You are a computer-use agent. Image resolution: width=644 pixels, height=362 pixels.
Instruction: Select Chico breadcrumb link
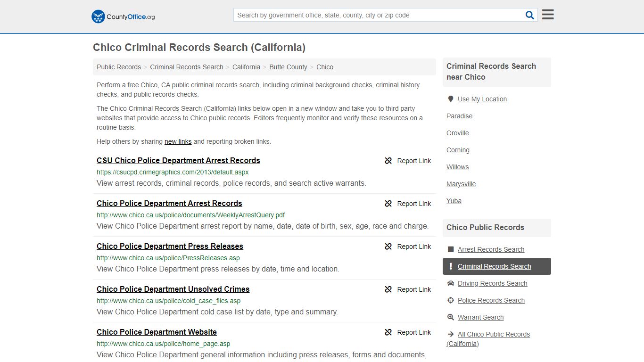325,67
